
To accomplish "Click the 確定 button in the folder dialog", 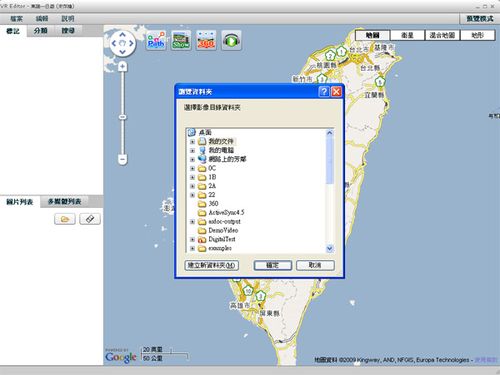I will tap(273, 265).
